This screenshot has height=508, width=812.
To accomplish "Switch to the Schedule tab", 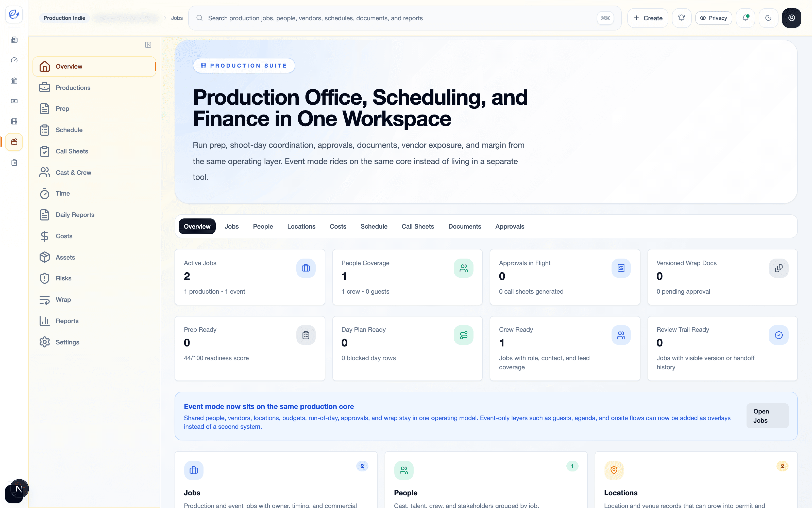I will pyautogui.click(x=374, y=227).
